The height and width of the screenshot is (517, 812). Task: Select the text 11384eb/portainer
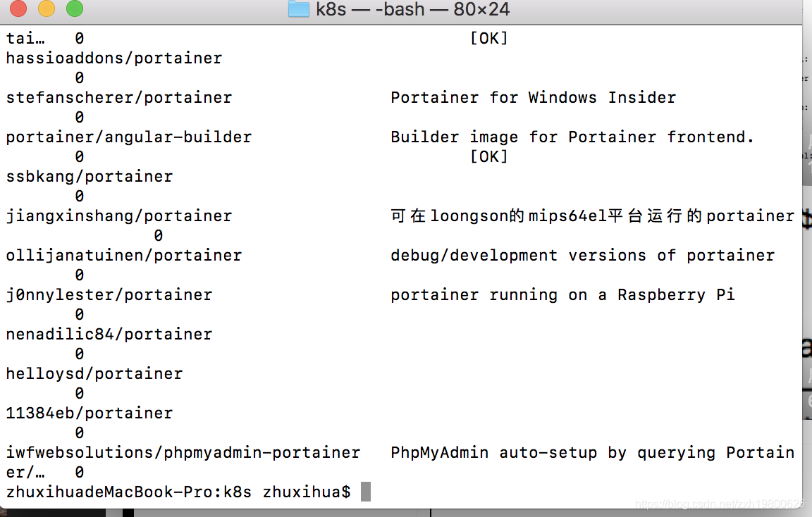point(90,413)
